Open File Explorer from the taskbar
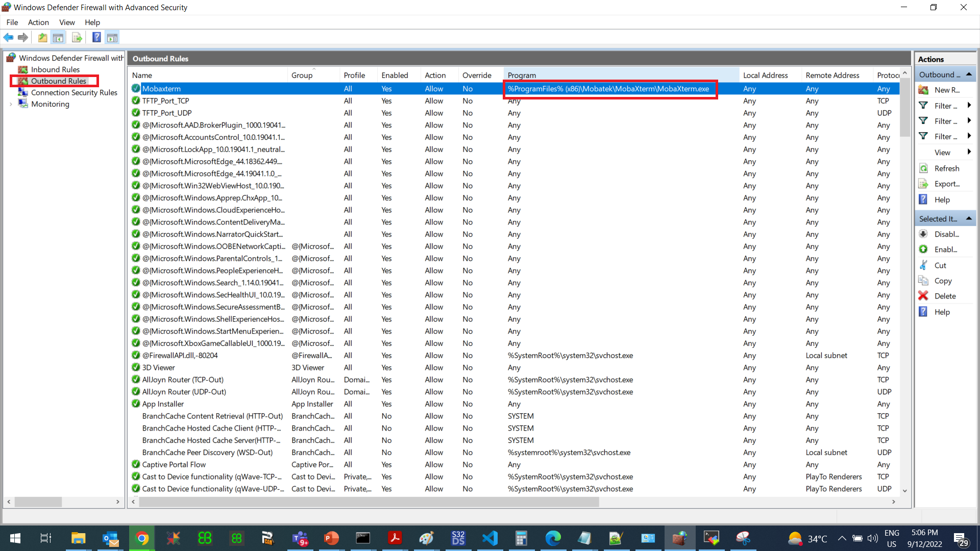This screenshot has width=980, height=551. coord(78,538)
